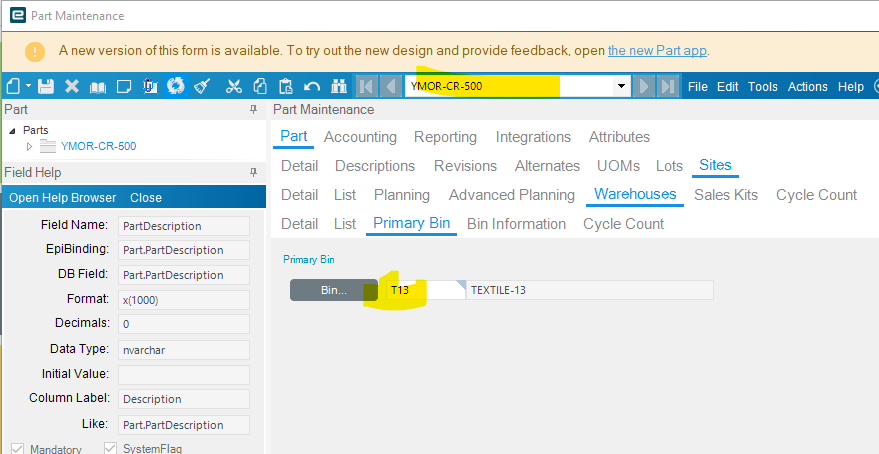This screenshot has height=454, width=879.
Task: Switch to the Reporting tab
Action: [445, 137]
